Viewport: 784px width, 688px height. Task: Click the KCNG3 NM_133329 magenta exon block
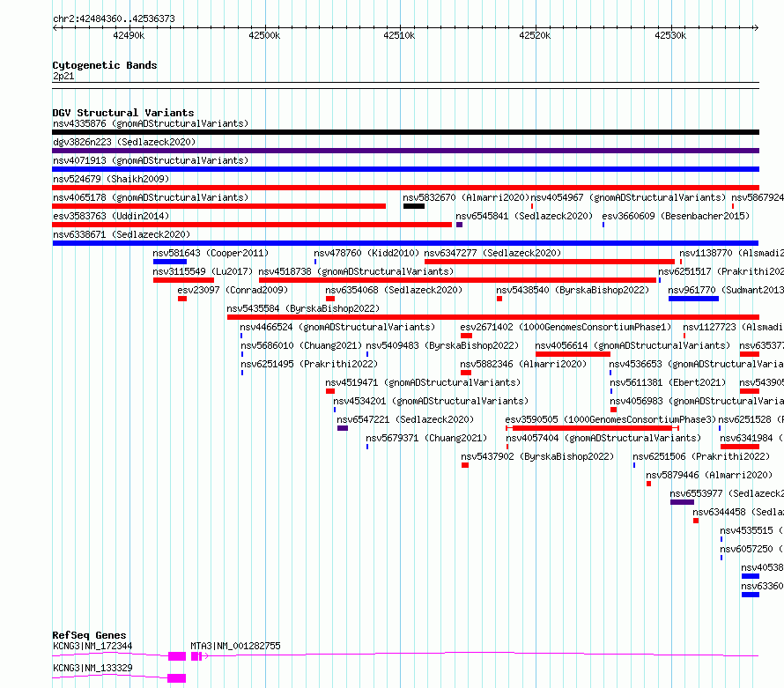(x=176, y=678)
